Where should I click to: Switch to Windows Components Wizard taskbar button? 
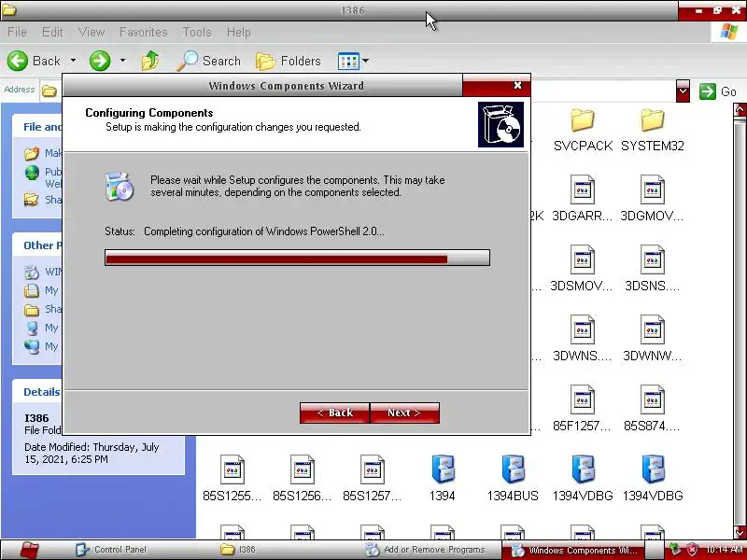573,550
